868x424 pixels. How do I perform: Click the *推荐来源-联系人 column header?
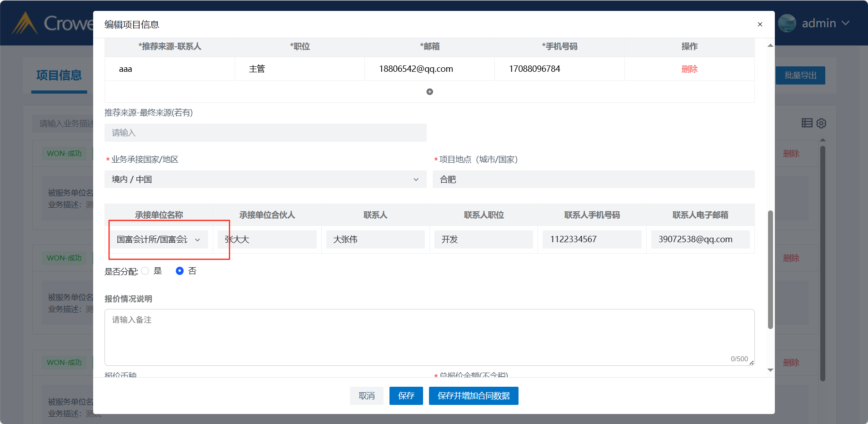170,46
